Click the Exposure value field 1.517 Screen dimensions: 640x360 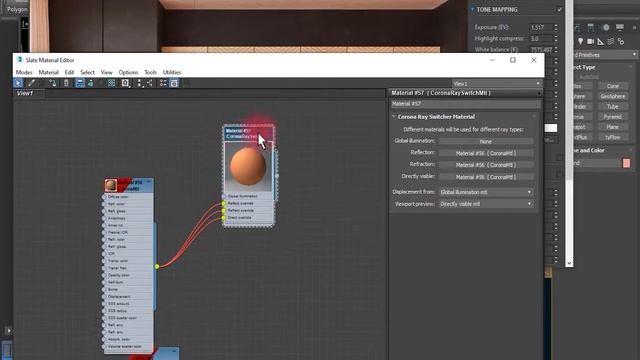[540, 27]
